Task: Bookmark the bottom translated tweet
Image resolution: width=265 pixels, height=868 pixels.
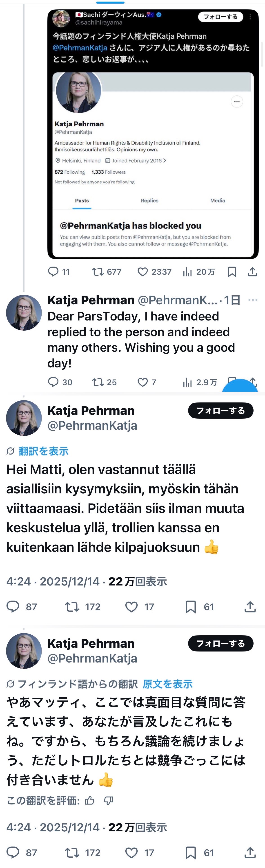Action: (x=191, y=853)
